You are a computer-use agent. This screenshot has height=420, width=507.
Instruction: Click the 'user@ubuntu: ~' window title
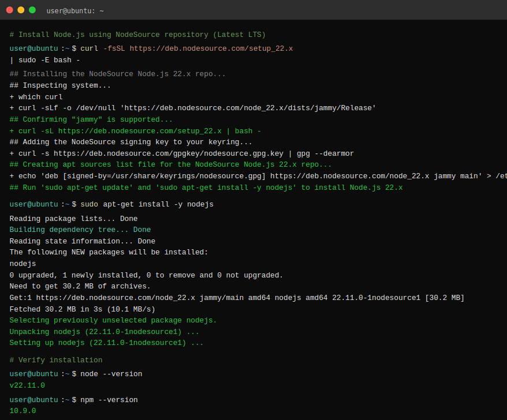75,11
